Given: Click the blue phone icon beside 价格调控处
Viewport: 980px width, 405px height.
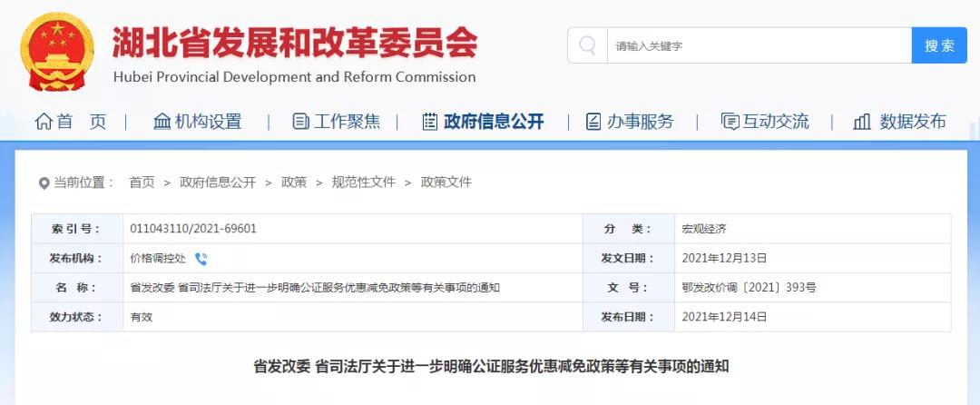Looking at the screenshot, I should 201,259.
